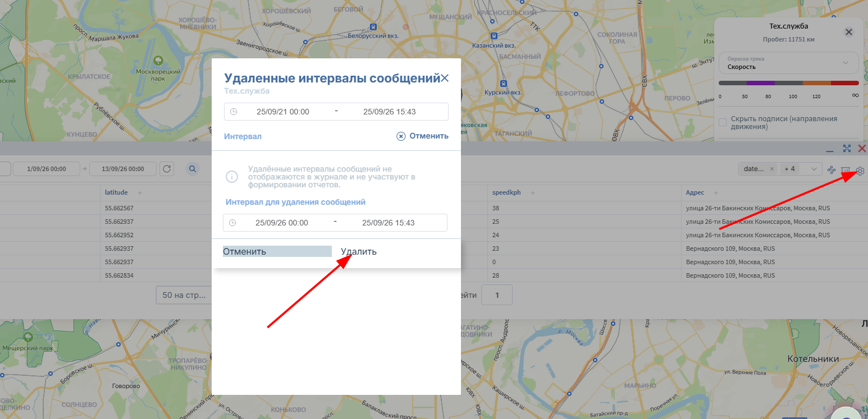868x419 pixels.
Task: Close the Тех.служба track panel
Action: tap(849, 32)
